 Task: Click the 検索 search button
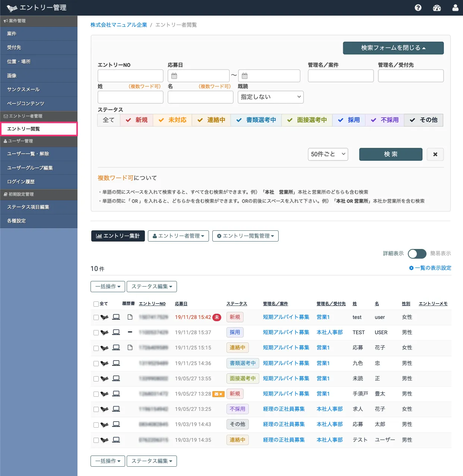pyautogui.click(x=391, y=154)
